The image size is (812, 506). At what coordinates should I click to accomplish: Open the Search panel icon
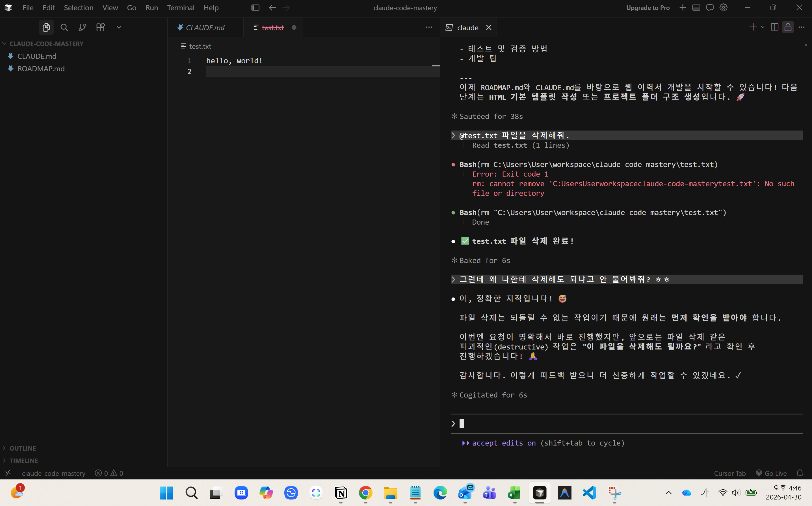pos(64,27)
